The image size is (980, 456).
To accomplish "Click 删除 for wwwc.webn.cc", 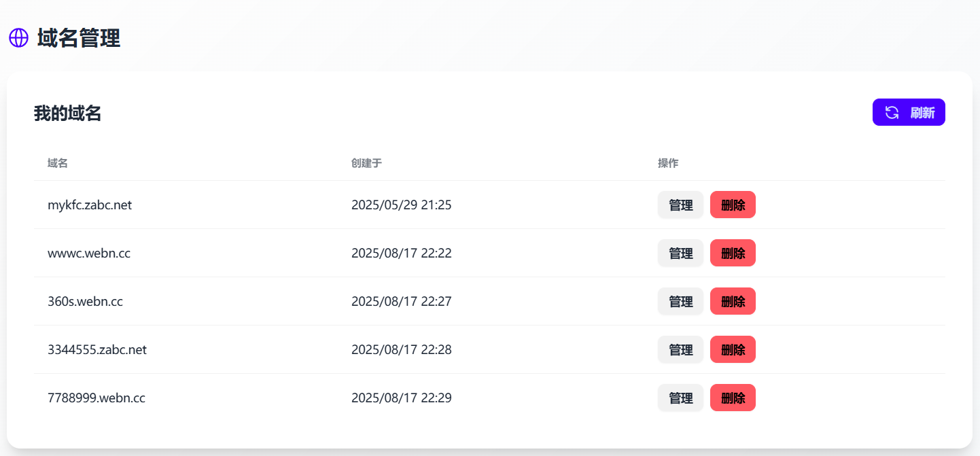I will coord(733,253).
